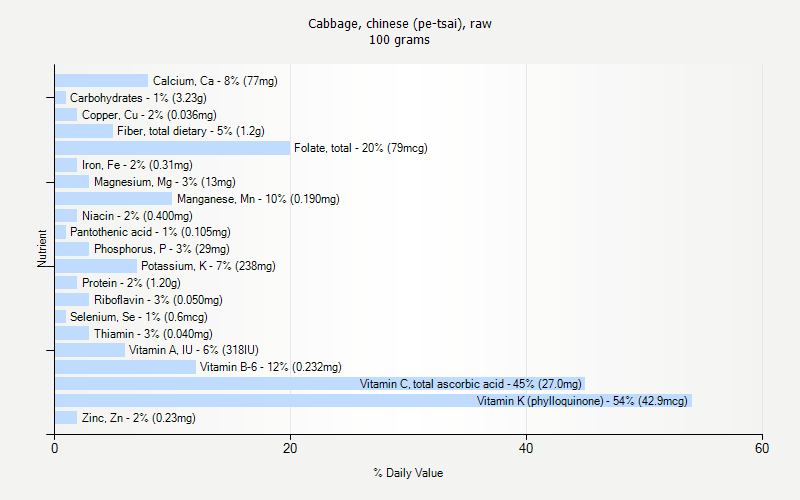800x500 pixels.
Task: Click the 40 tick label on x-axis
Action: tap(526, 449)
